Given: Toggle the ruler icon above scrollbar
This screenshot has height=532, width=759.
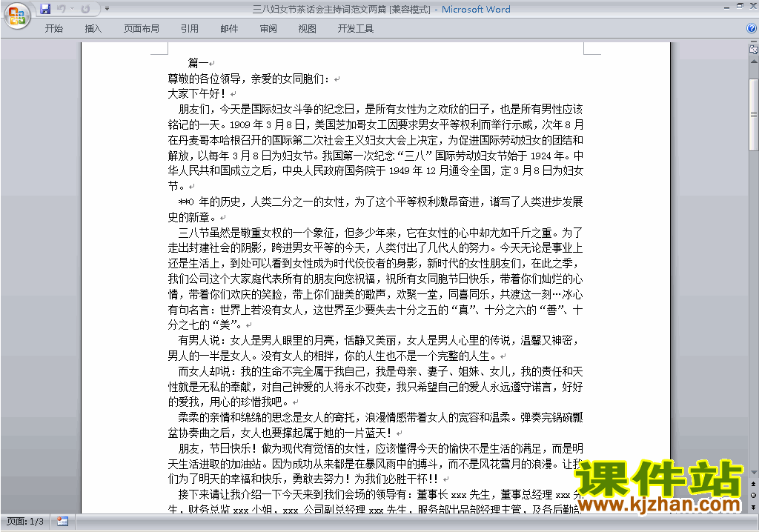Looking at the screenshot, I should pos(754,48).
